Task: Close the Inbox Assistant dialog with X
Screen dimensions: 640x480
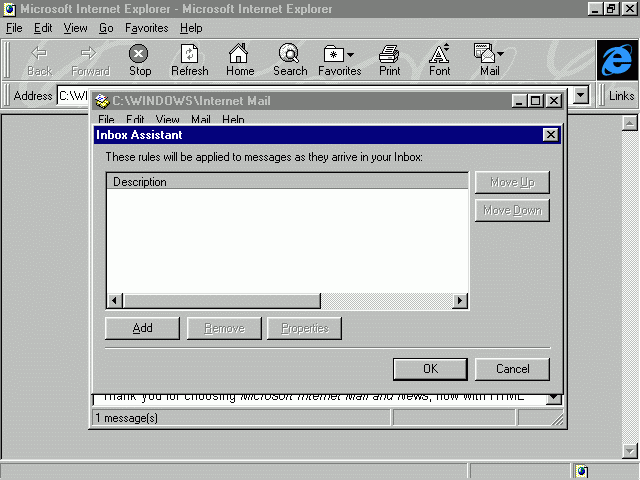Action: tap(550, 135)
